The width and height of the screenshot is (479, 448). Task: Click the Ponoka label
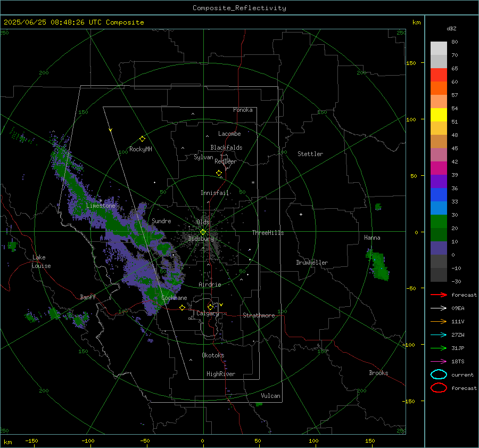pos(243,110)
